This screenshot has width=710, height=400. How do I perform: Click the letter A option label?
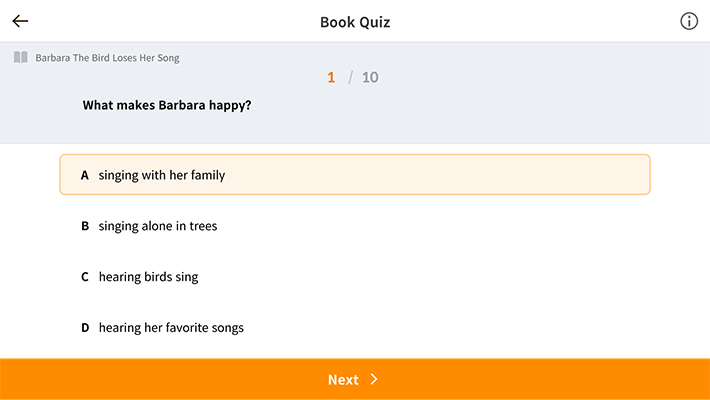[x=85, y=175]
